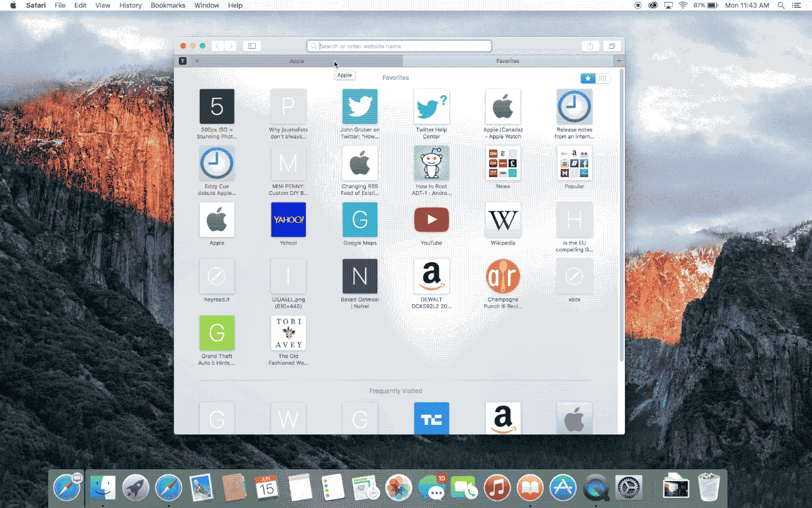Switch to Top Sites grid view
812x508 pixels.
click(x=603, y=78)
